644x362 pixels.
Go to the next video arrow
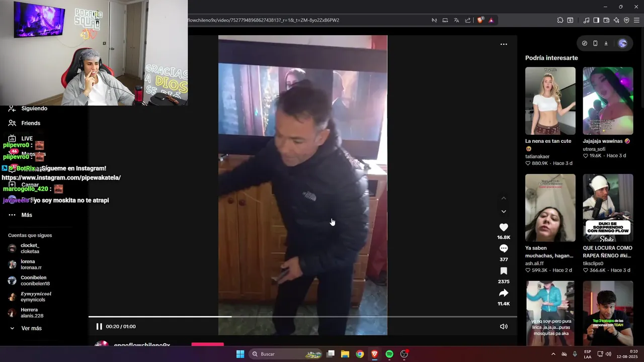(x=504, y=211)
